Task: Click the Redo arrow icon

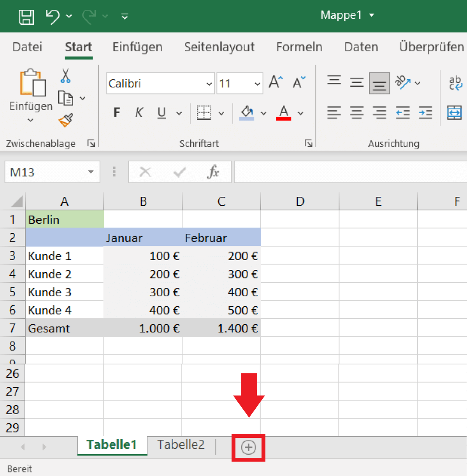Action: [89, 16]
